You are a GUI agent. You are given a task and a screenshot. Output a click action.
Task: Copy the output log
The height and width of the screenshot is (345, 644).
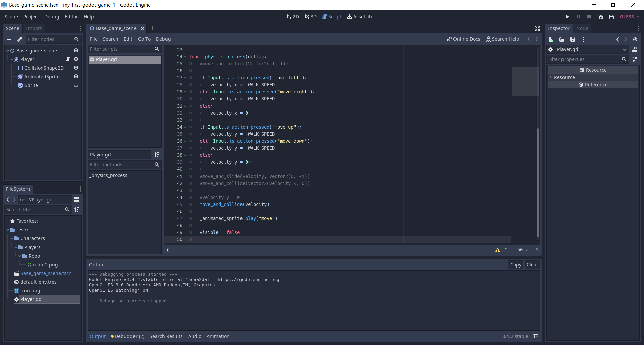(516, 265)
